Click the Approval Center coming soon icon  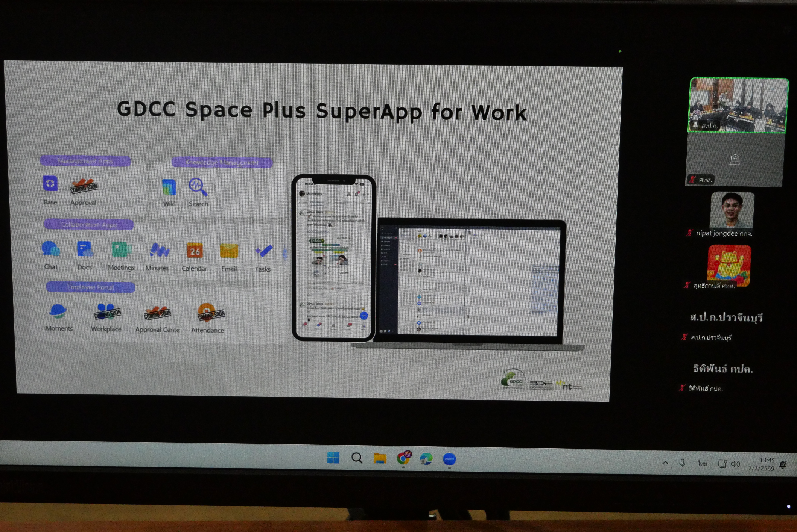coord(157,313)
